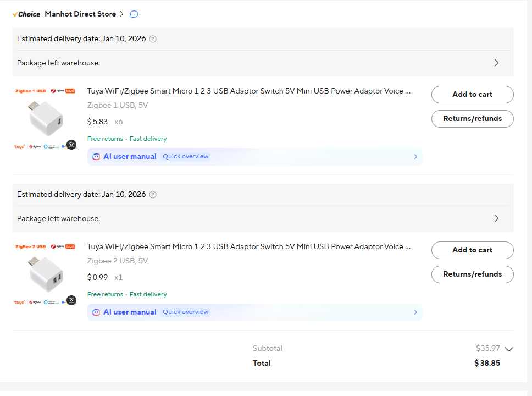Expand the AI user manual arrow for Zigbee 1 USB

(x=415, y=157)
